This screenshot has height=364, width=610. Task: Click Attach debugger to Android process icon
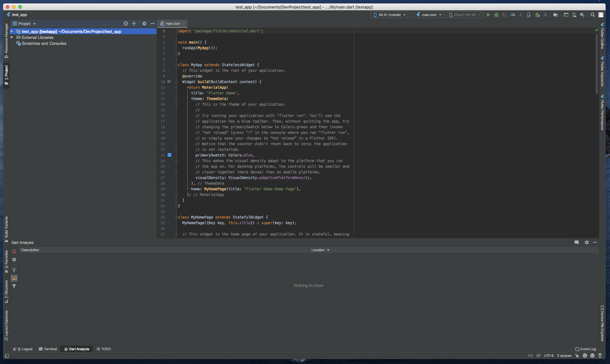[x=538, y=15]
